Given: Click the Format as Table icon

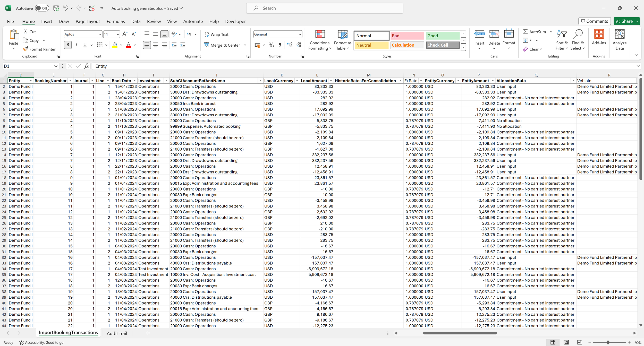Looking at the screenshot, I should (x=342, y=34).
